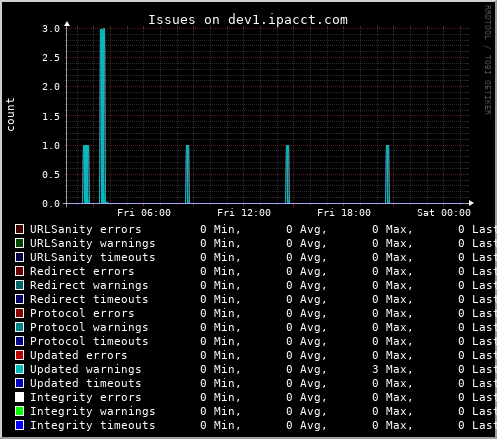
Task: Click the count y-axis label
Action: [x=10, y=114]
